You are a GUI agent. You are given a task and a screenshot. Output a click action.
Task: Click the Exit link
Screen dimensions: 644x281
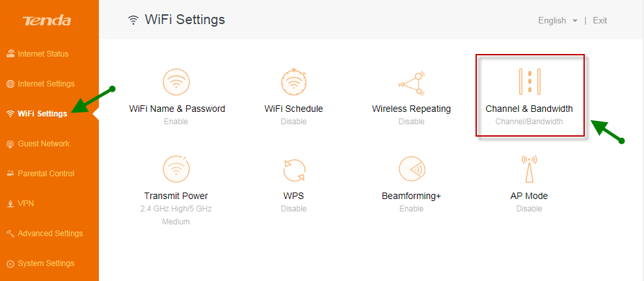tap(600, 21)
